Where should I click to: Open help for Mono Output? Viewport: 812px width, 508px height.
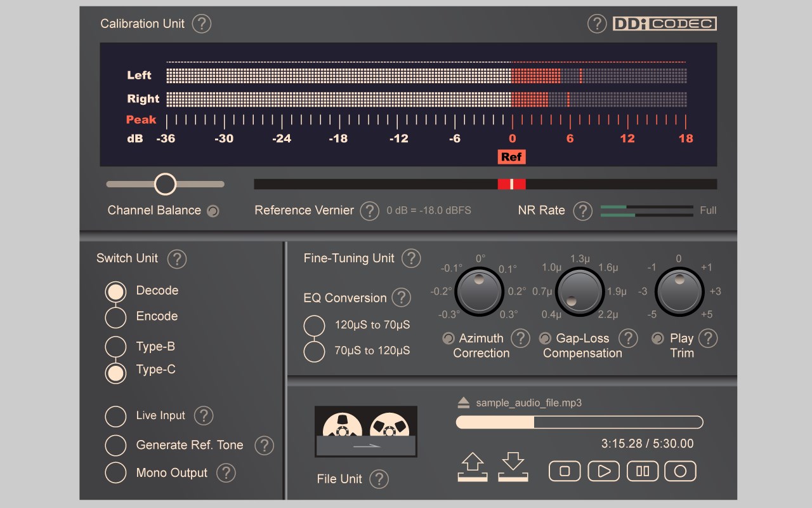226,473
